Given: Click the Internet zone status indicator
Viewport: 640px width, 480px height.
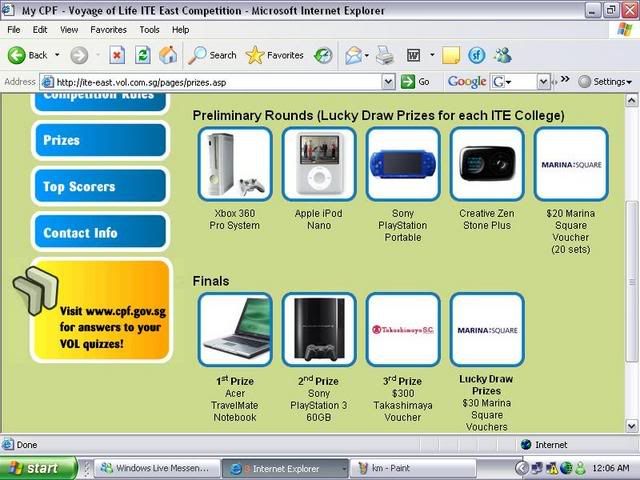Looking at the screenshot, I should tap(545, 444).
